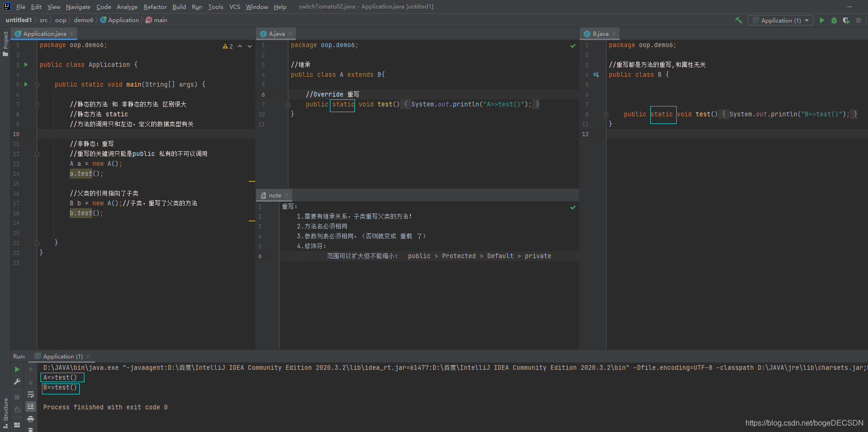Click the oop breadcrumb
The height and width of the screenshot is (432, 868).
pyautogui.click(x=60, y=20)
